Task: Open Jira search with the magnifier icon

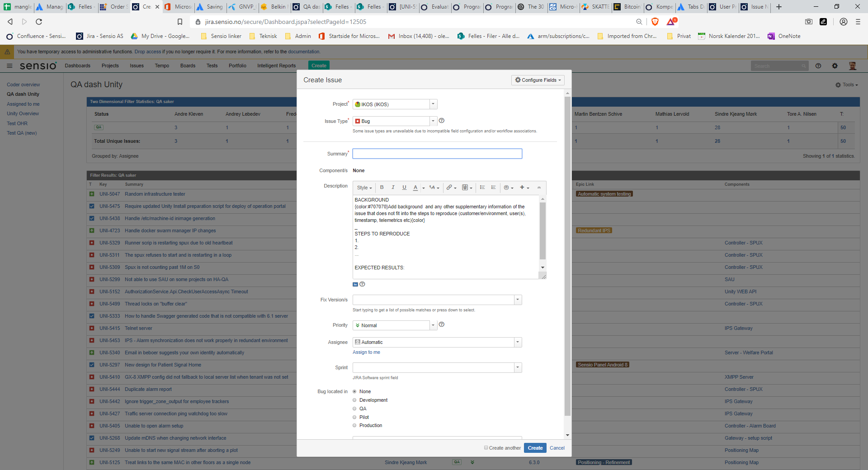Action: (x=803, y=66)
